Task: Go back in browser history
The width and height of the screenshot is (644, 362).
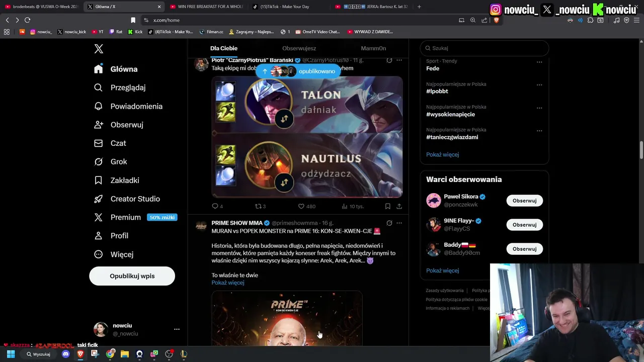Action: (x=7, y=20)
